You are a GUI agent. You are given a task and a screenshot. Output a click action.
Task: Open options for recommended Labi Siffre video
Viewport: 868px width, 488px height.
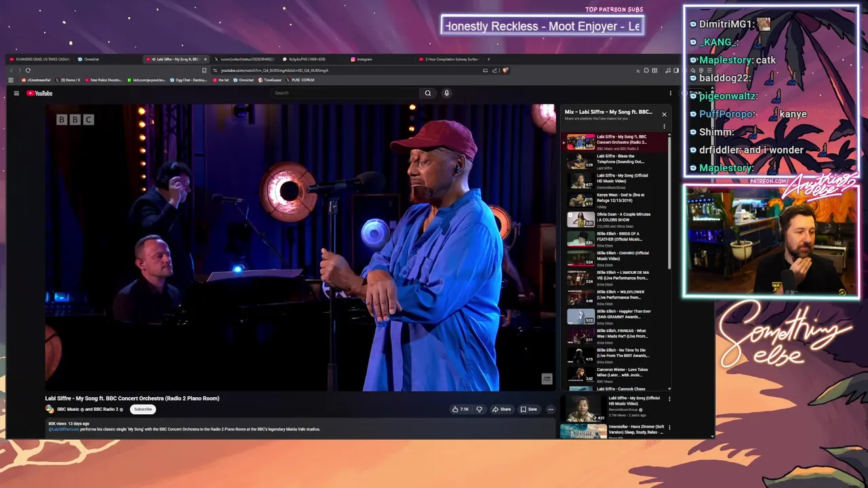(x=669, y=399)
